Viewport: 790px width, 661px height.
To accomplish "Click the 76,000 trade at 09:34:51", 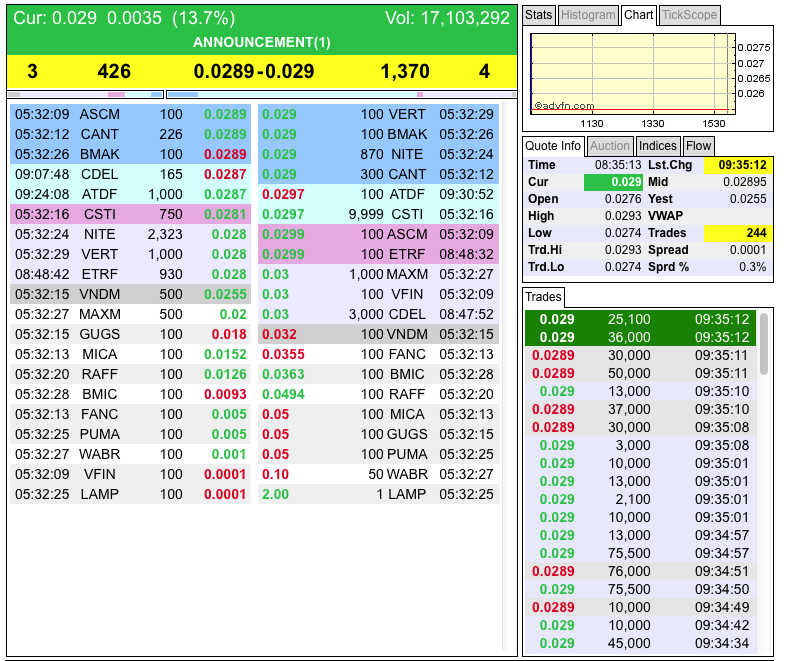I will (640, 571).
